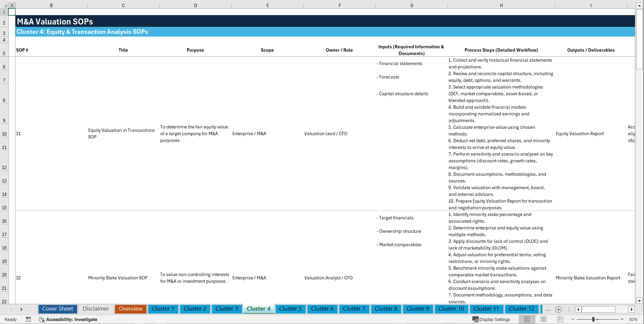The width and height of the screenshot is (644, 324).
Task: Open the Disclaimer sheet tab
Action: [x=96, y=309]
